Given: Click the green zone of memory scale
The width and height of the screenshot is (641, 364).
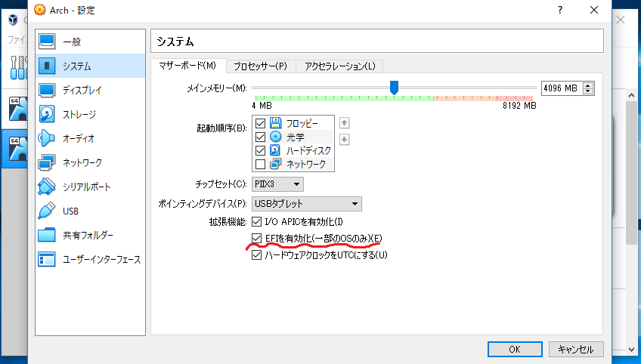Looking at the screenshot, I should (344, 98).
